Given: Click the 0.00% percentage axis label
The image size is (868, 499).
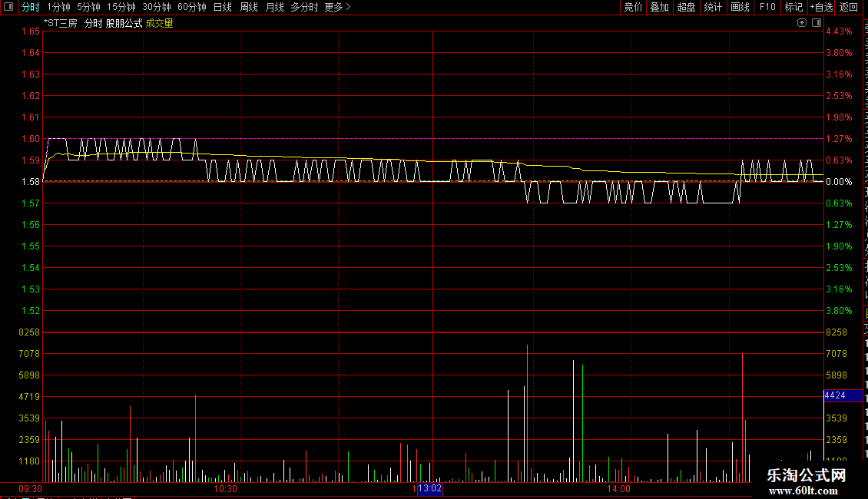Looking at the screenshot, I should (x=840, y=182).
